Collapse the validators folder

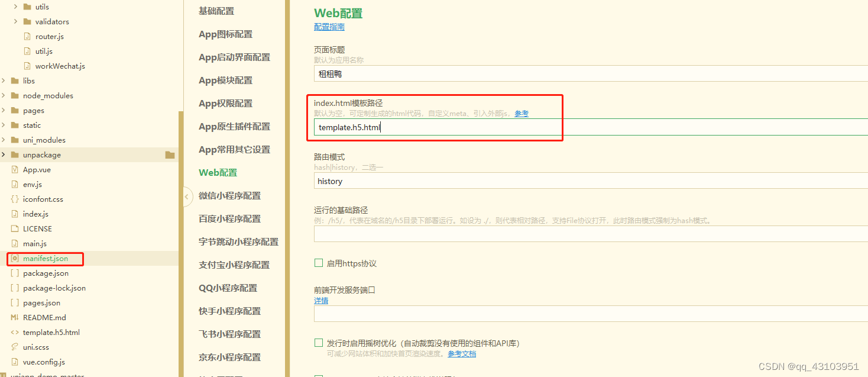14,21
